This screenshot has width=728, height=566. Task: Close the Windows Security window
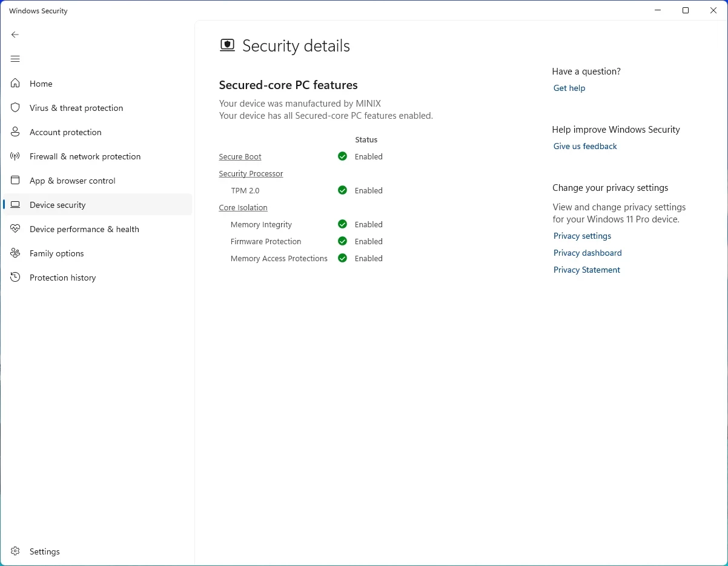point(713,10)
